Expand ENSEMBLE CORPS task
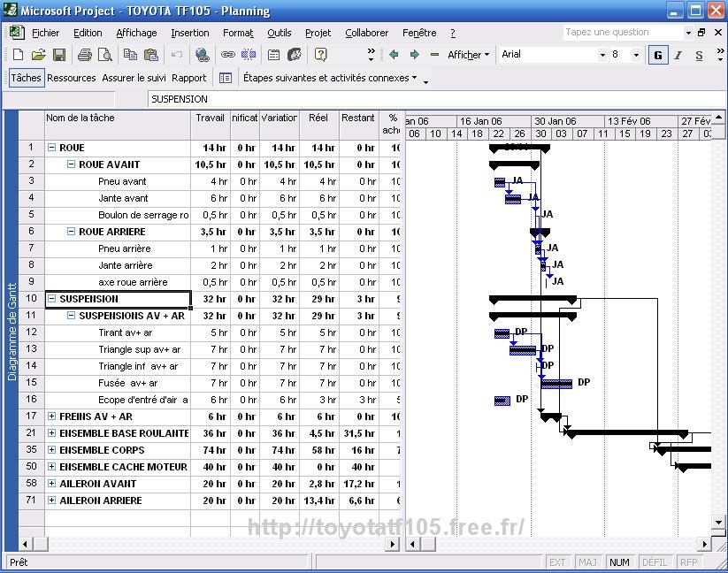This screenshot has height=573, width=728. 51,449
